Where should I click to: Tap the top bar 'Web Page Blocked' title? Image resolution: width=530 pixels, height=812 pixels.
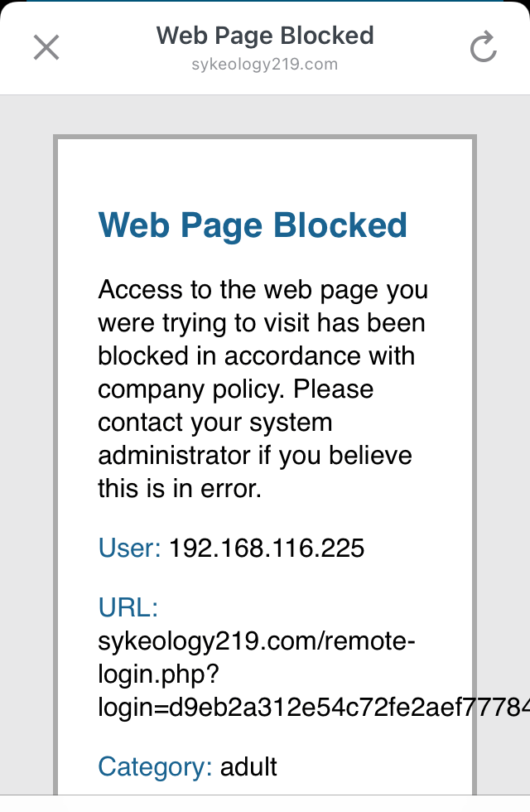265,36
